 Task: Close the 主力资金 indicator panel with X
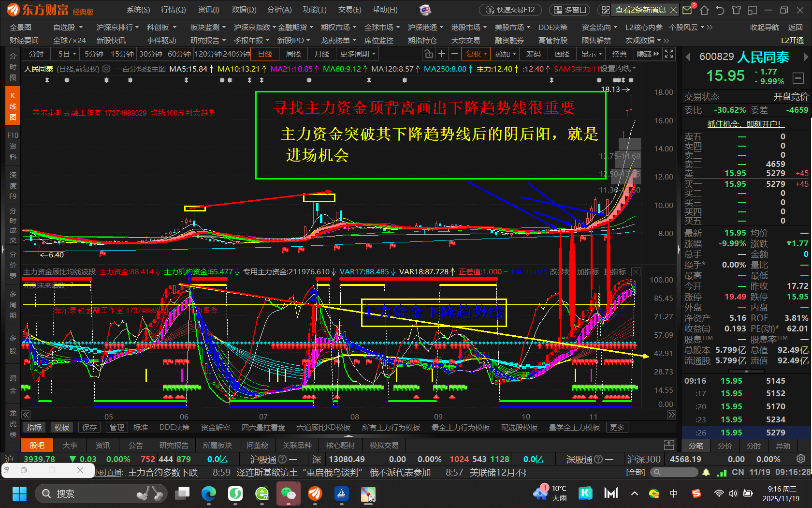(636, 272)
